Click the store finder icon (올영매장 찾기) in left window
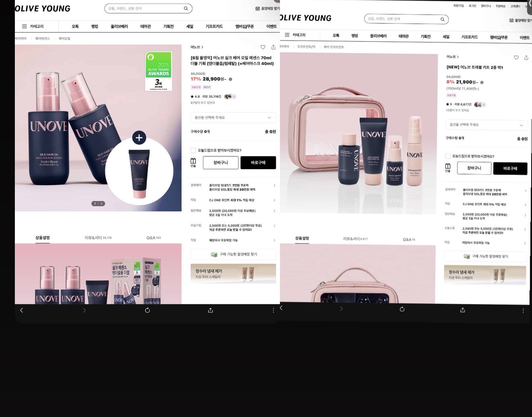532x417 pixels. point(258,9)
